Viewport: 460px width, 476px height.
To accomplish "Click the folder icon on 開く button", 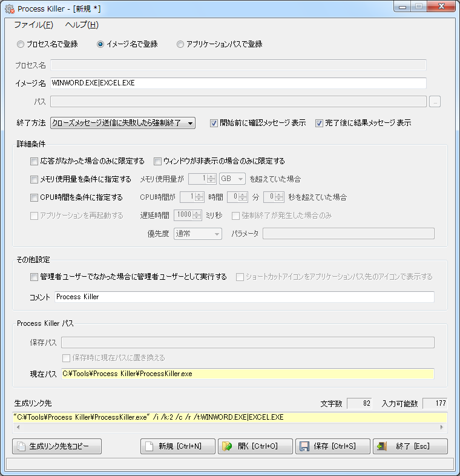I will pyautogui.click(x=227, y=446).
